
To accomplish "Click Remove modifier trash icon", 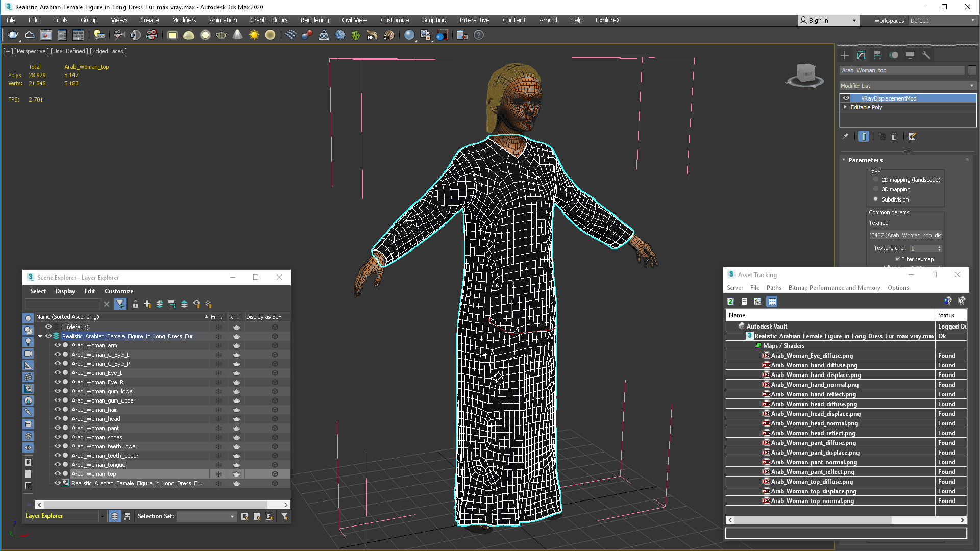I will (894, 136).
